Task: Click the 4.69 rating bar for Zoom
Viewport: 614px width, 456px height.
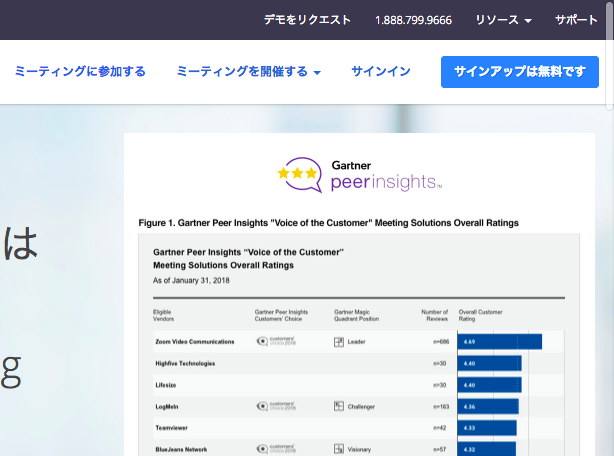Action: pyautogui.click(x=500, y=341)
